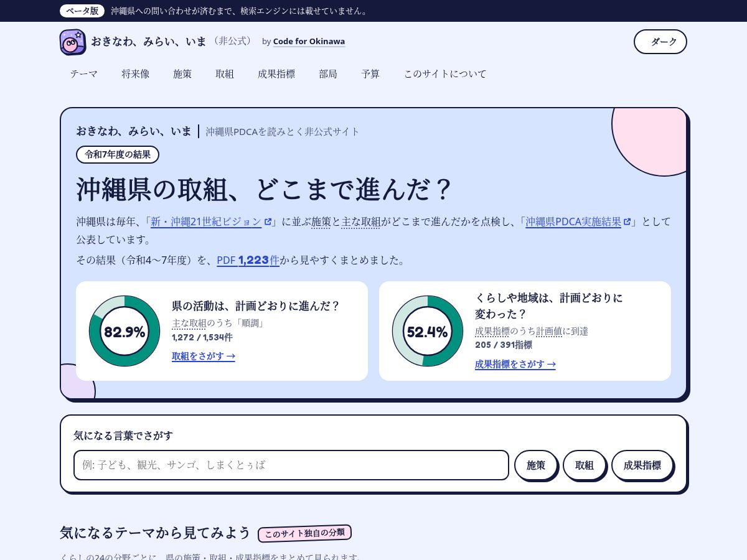Click heading 県の活動は、計画どおりに進んだ？
Screen dimensions: 747x560
coord(256,306)
